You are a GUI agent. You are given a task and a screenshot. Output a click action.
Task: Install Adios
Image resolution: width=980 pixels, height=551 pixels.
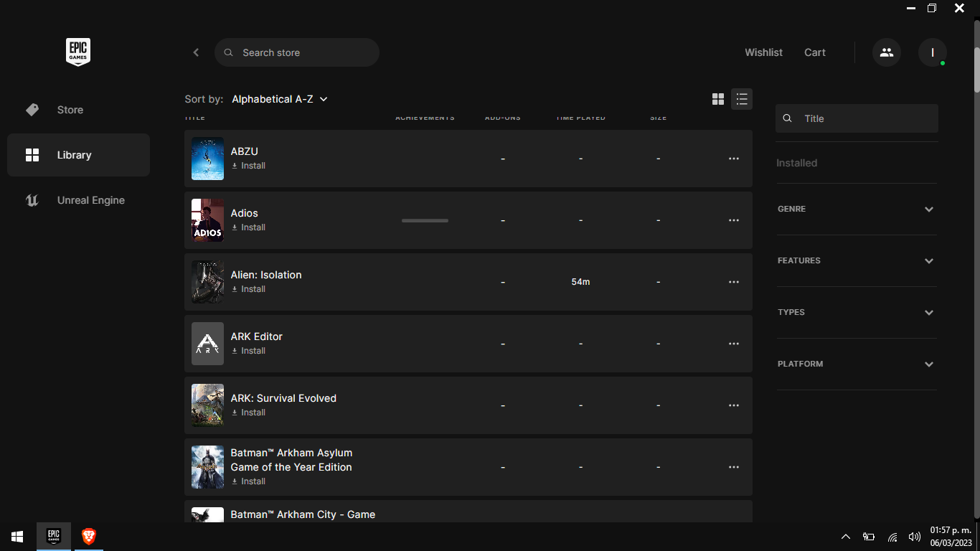pos(248,227)
